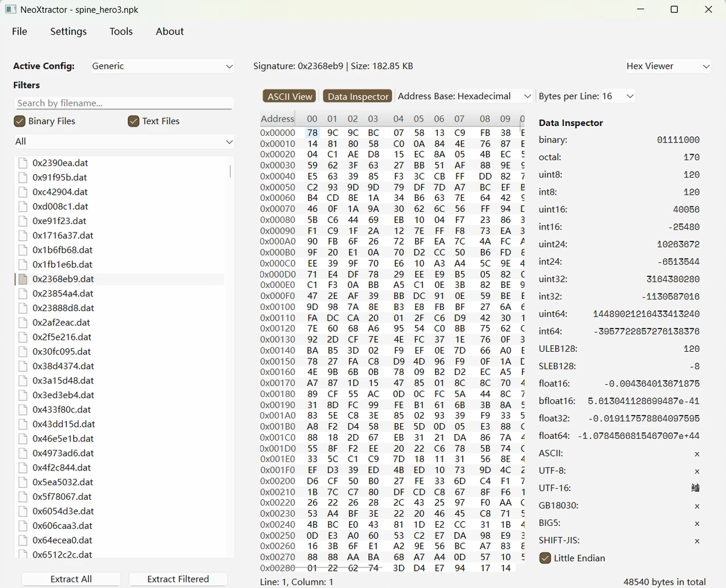Click the file icon of 0x46e5e1b.dat
The width and height of the screenshot is (726, 588).
click(23, 439)
